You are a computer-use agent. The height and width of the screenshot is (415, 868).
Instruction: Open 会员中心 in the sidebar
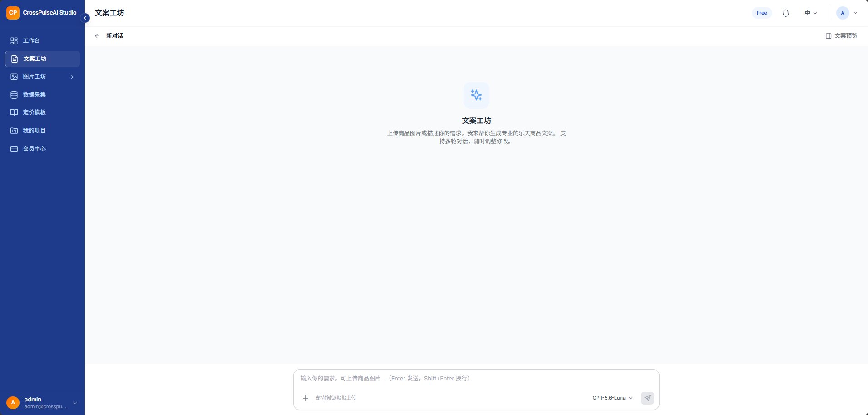42,149
